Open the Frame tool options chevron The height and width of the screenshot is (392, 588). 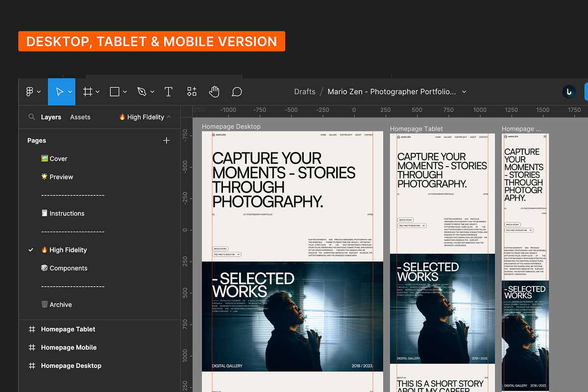click(98, 92)
